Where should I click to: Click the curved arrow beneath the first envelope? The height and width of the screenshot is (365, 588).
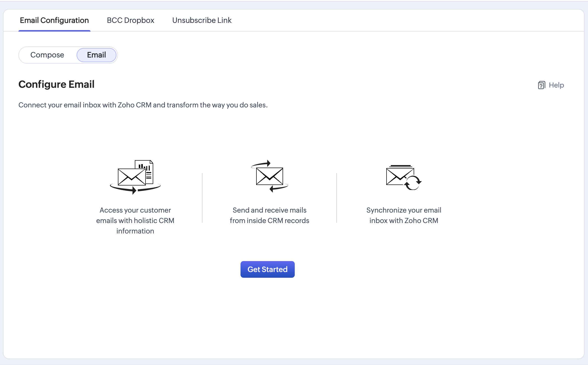point(135,190)
